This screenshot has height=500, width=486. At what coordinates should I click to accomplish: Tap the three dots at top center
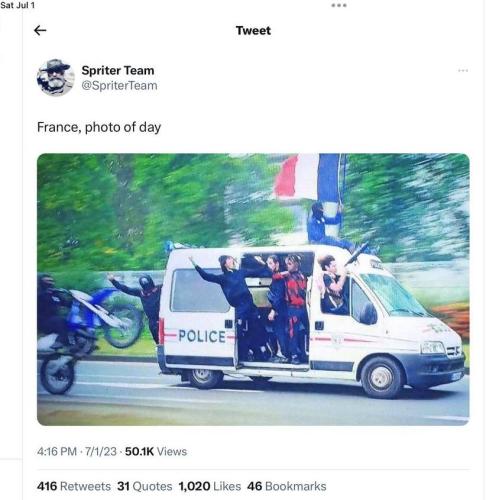[x=339, y=5]
